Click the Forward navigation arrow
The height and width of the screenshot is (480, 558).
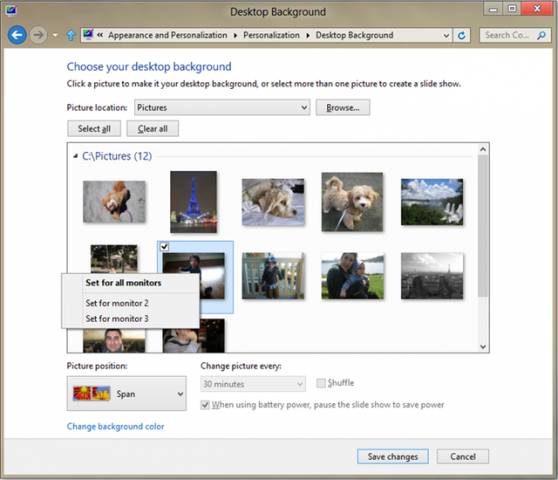(x=38, y=35)
